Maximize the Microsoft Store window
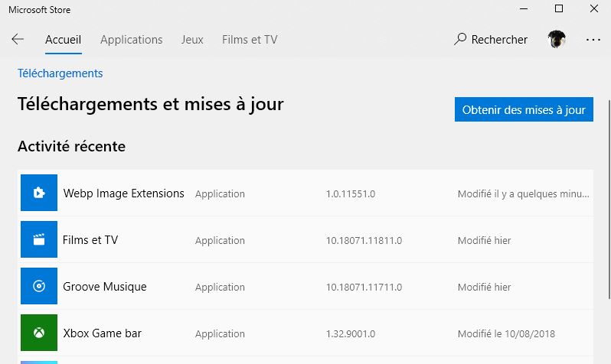This screenshot has height=364, width=611. 559,8
